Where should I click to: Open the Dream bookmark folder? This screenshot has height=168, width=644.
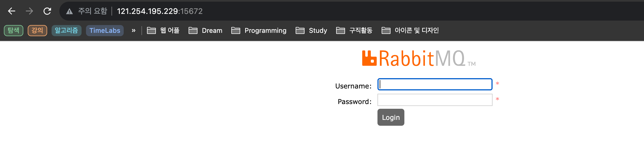pos(206,31)
